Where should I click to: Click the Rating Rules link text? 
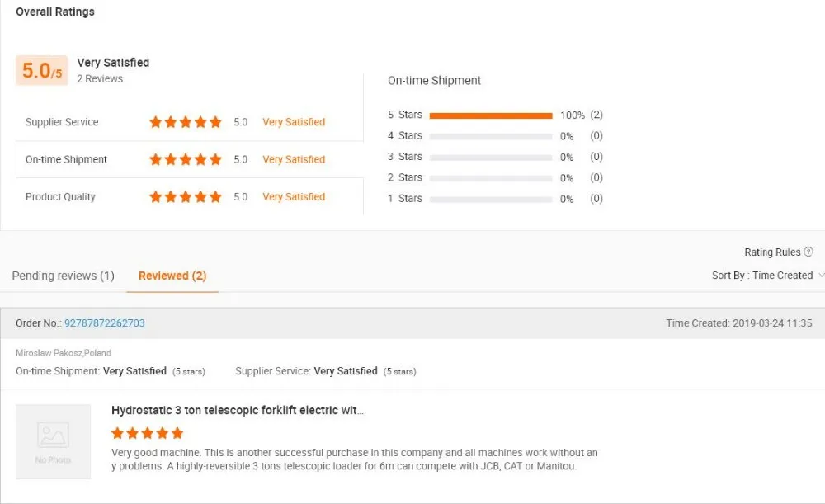[772, 252]
